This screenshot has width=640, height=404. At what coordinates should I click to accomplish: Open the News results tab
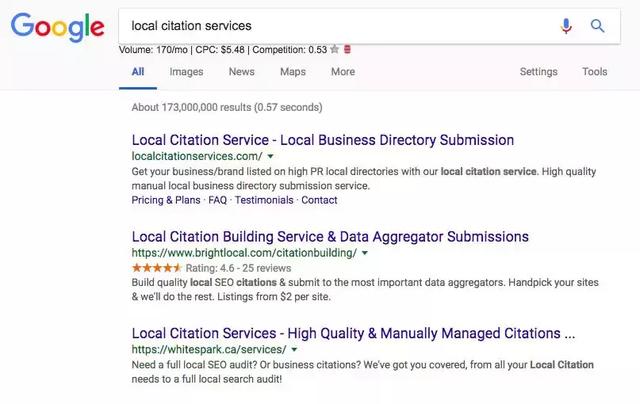click(x=241, y=72)
